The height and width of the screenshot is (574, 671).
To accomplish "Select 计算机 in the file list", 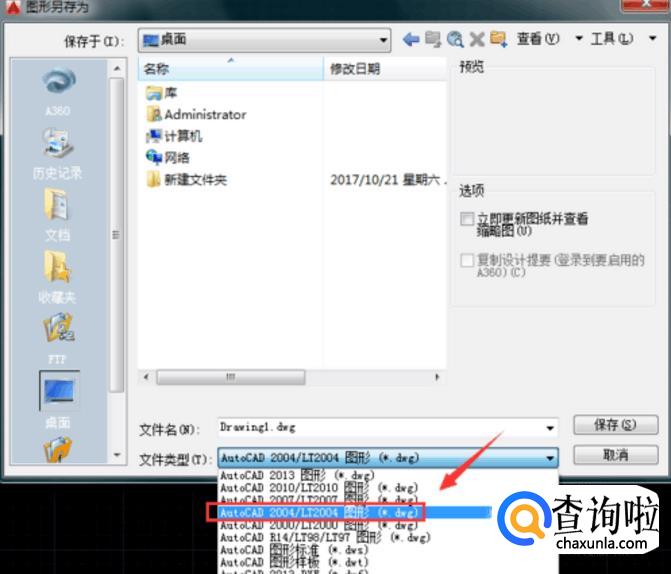I will point(174,136).
